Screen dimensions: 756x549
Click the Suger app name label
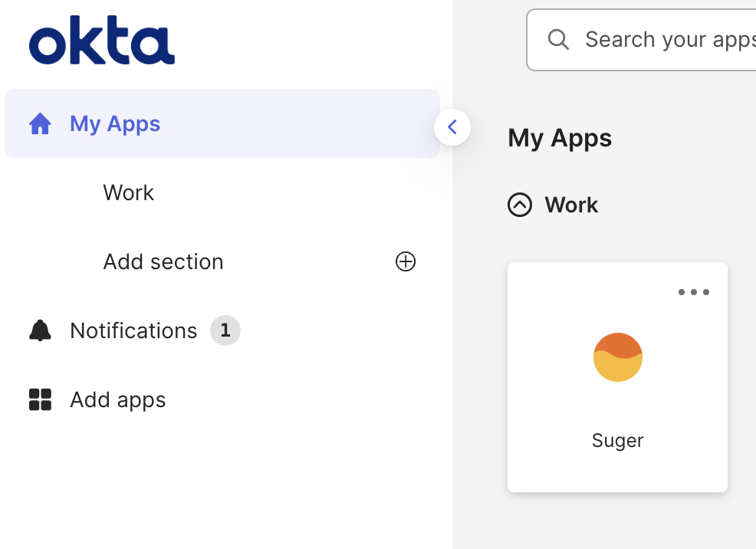617,441
